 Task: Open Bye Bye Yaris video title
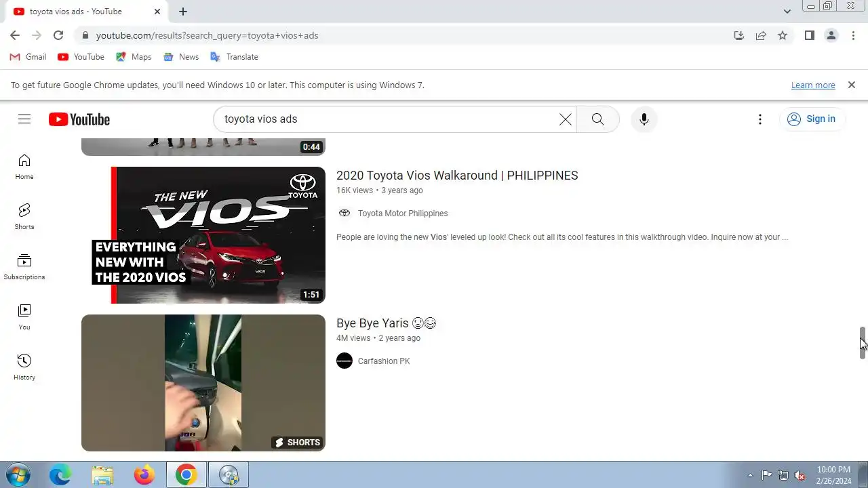pyautogui.click(x=387, y=323)
